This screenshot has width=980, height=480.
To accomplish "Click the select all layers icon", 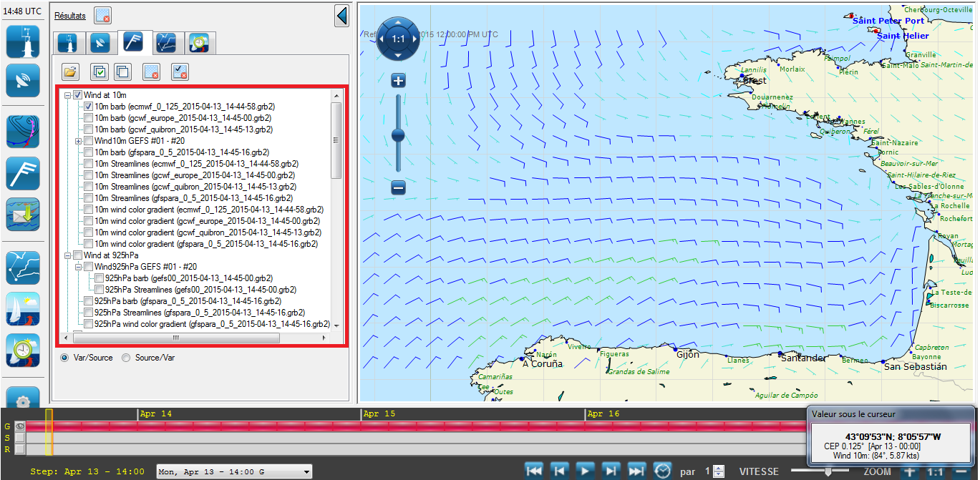I will pos(99,72).
